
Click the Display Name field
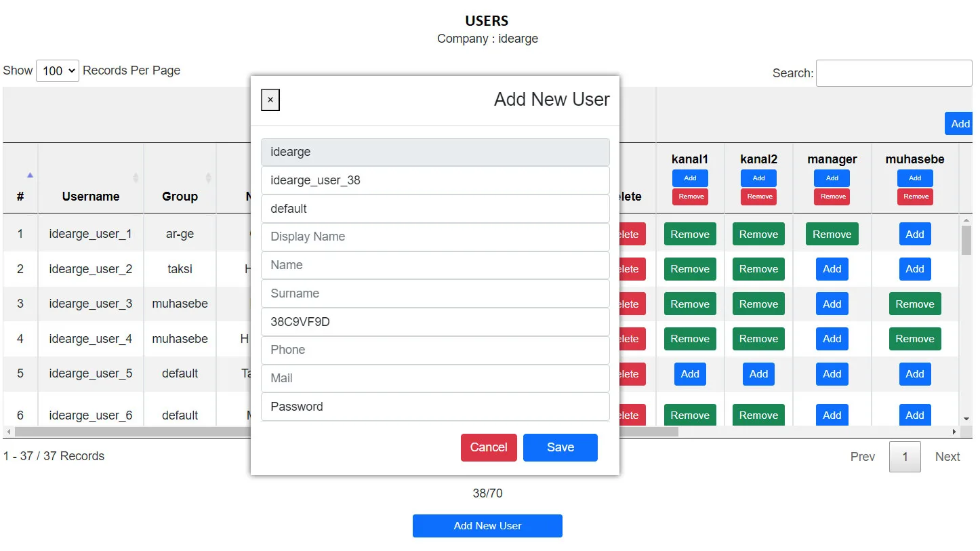point(435,237)
